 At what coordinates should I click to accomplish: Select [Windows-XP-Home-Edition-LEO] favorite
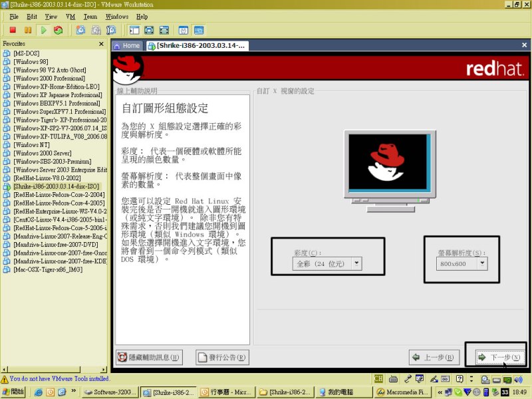(57, 86)
